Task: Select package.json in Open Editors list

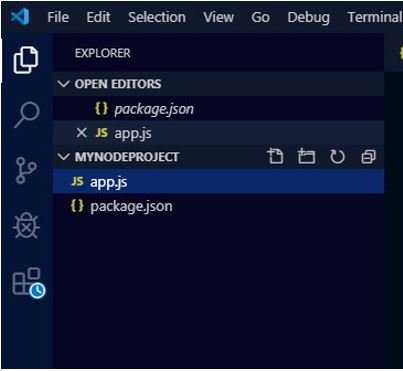Action: (x=218, y=109)
